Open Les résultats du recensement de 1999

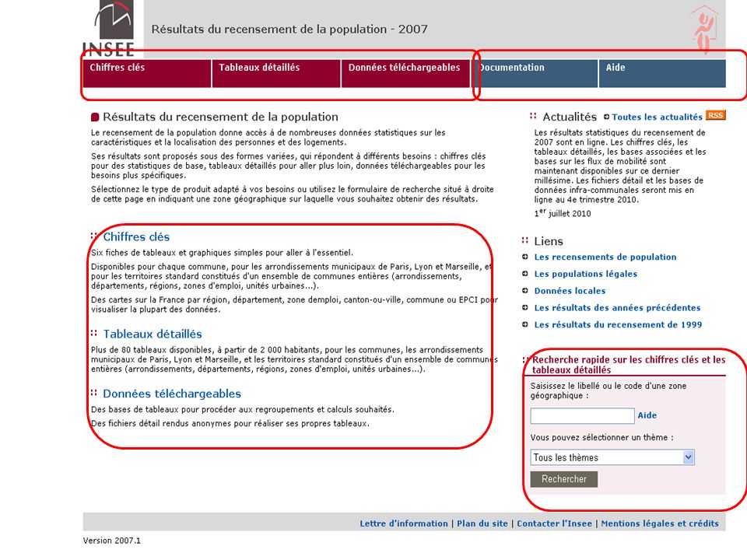pyautogui.click(x=618, y=325)
